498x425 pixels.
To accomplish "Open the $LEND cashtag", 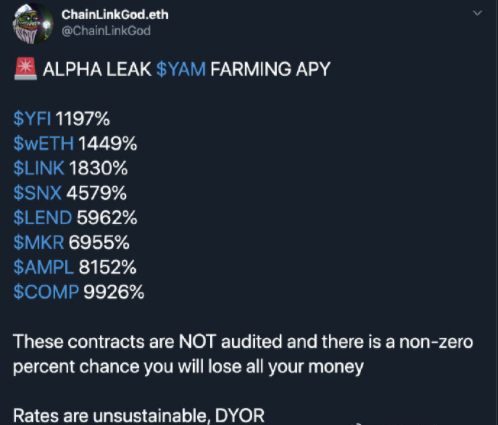I will click(x=42, y=218).
